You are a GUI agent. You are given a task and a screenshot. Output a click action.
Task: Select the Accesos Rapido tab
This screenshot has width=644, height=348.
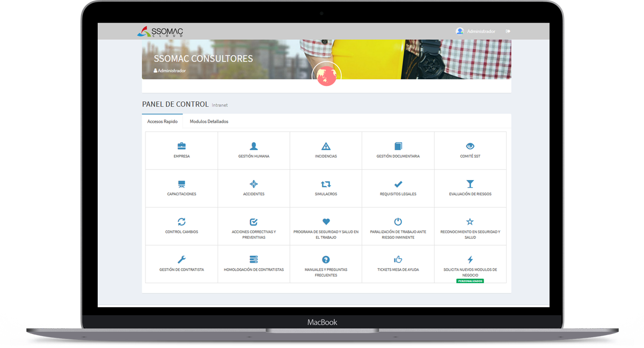tap(162, 122)
